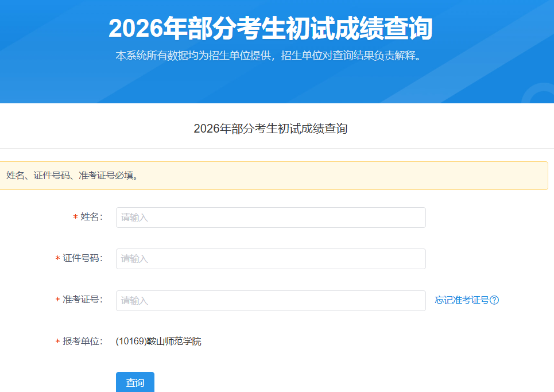Click the 姓名 input field

(270, 218)
